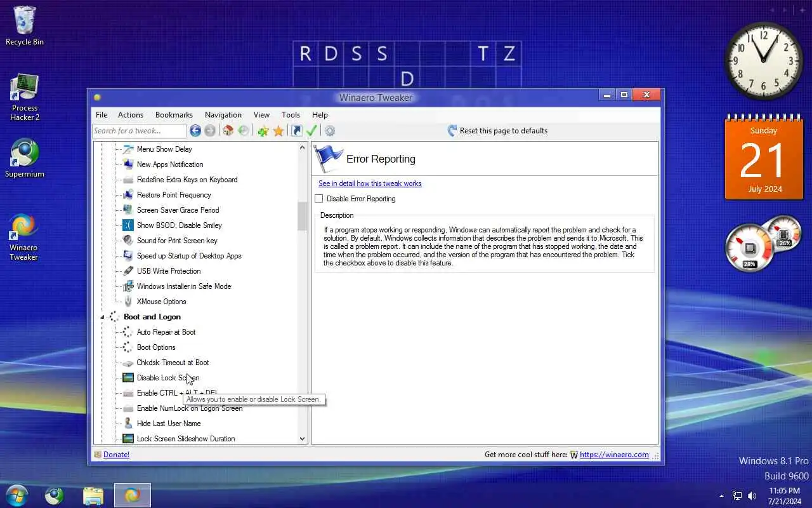The width and height of the screenshot is (812, 508).
Task: Click the smiley icon beside Show BSOD
Action: (128, 225)
